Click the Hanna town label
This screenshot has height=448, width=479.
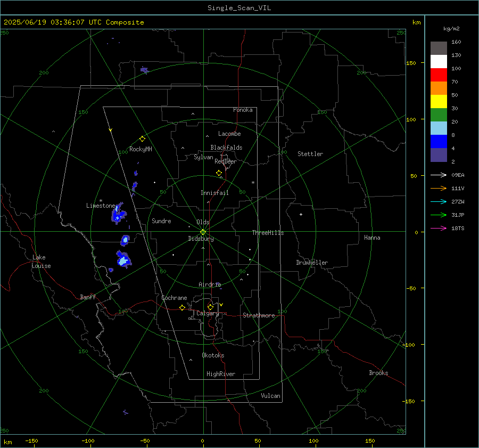point(372,238)
